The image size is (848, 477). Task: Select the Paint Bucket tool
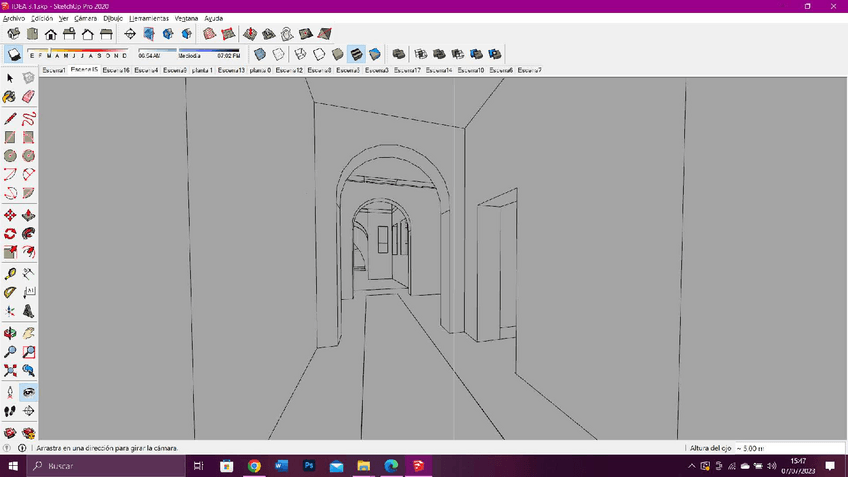(10, 97)
